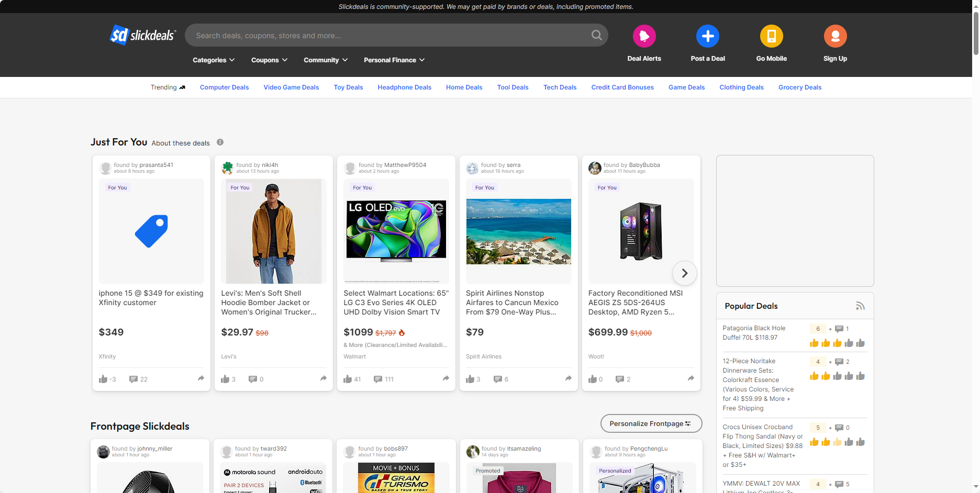Open Patagonia Black Hole Duffel deal title
This screenshot has height=493, width=980.
(x=754, y=333)
